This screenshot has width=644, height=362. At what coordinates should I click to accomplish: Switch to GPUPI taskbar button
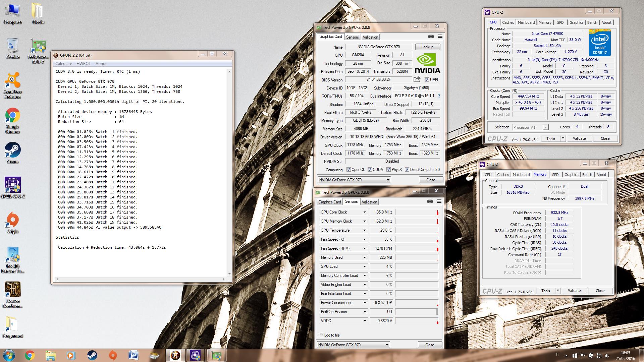pos(175,355)
